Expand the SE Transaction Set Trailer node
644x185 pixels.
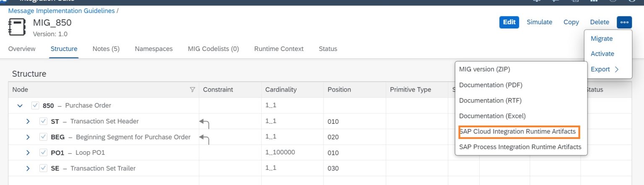[x=28, y=168]
